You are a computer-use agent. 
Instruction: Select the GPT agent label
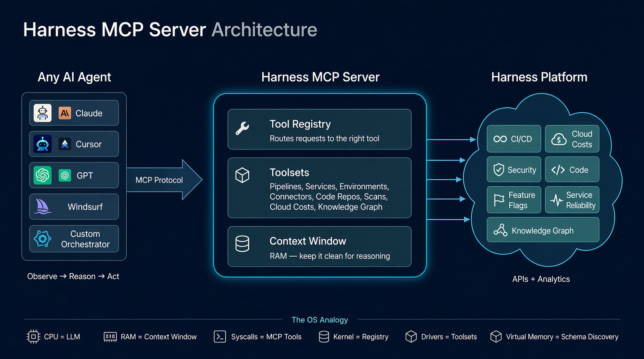click(x=85, y=176)
